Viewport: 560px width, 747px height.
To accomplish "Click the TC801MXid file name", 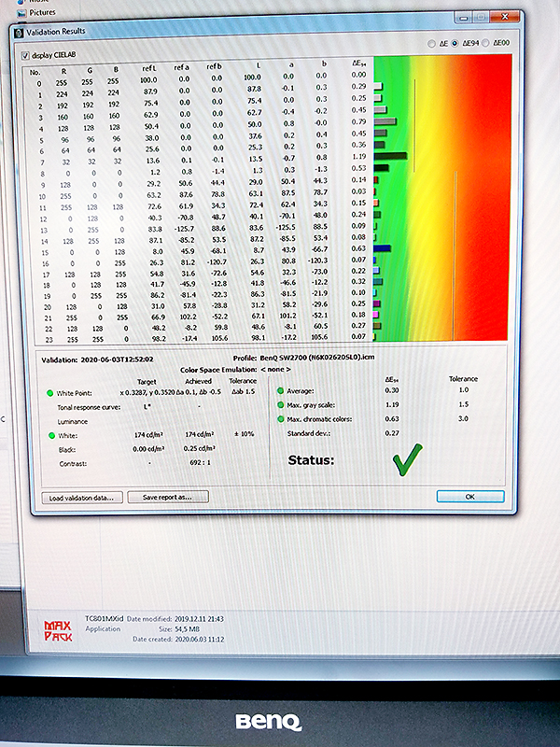I will tap(104, 618).
